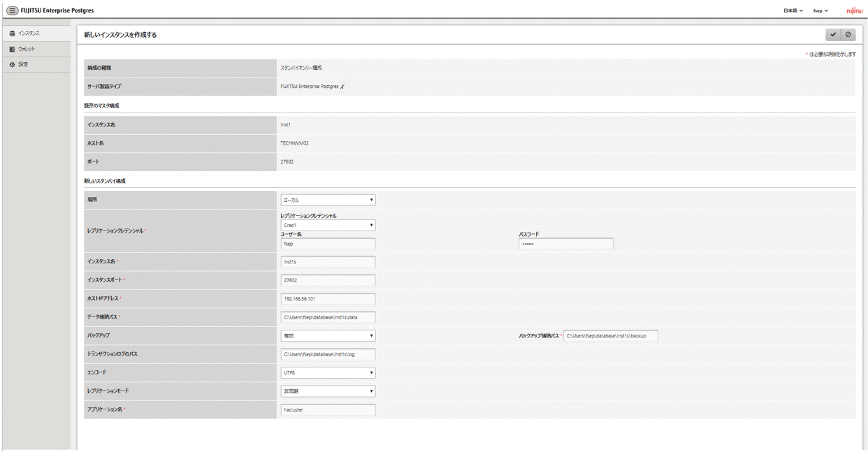Open the レプリケーションモード dropdown showing 非同期

pos(328,391)
